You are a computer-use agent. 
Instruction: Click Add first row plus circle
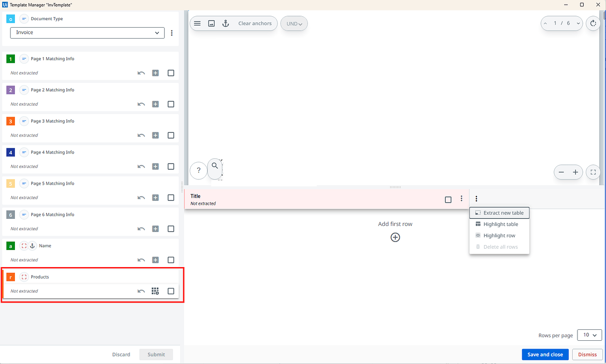(395, 237)
